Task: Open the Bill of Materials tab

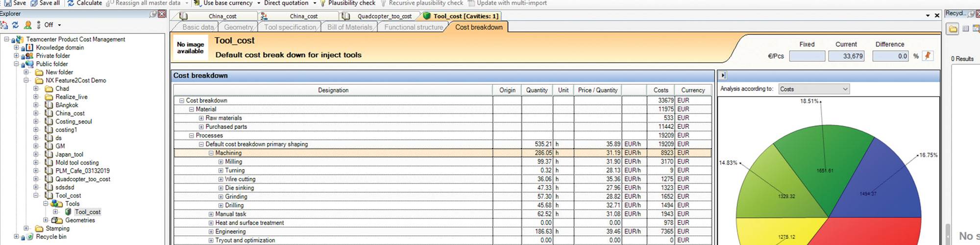Action: [x=350, y=27]
